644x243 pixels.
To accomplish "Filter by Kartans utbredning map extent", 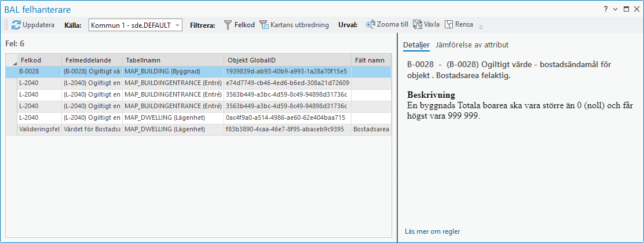I will point(264,25).
